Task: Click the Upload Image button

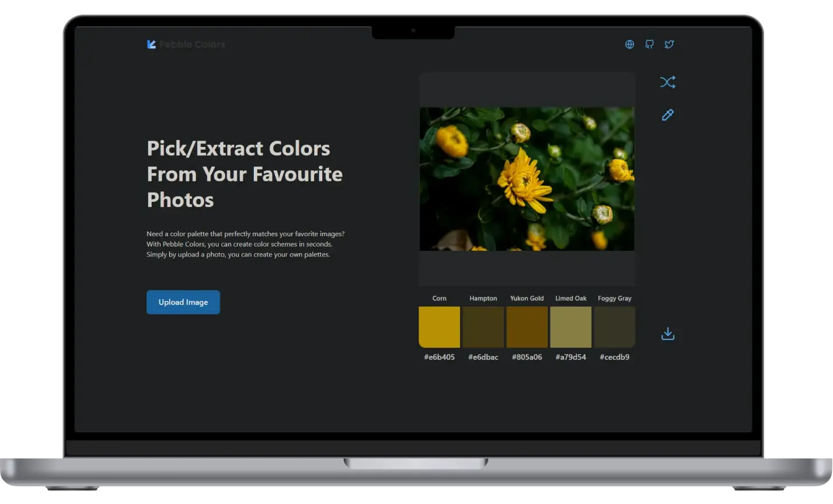Action: click(183, 302)
